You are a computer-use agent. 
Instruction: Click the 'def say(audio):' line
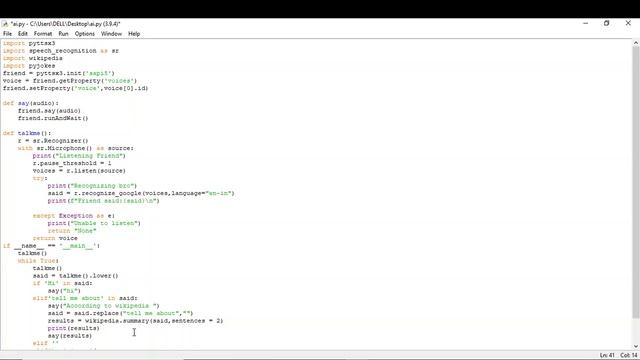(x=31, y=103)
